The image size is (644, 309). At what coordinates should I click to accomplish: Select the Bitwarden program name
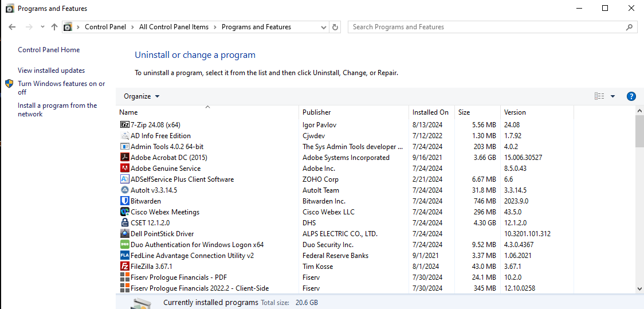pyautogui.click(x=146, y=201)
